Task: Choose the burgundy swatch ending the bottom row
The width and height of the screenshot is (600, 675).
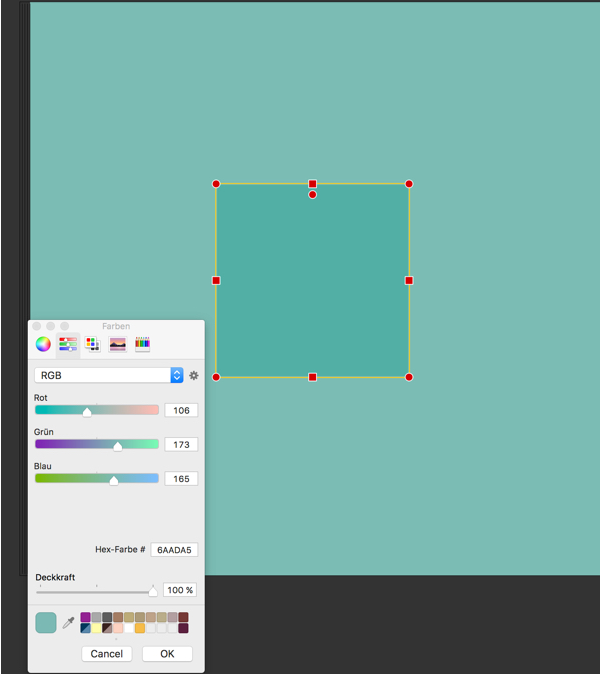Action: coord(183,628)
